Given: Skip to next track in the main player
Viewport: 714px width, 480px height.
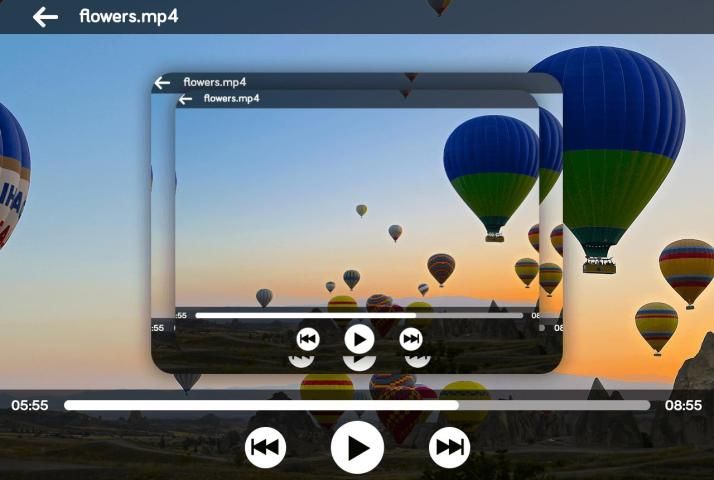Looking at the screenshot, I should tap(449, 447).
